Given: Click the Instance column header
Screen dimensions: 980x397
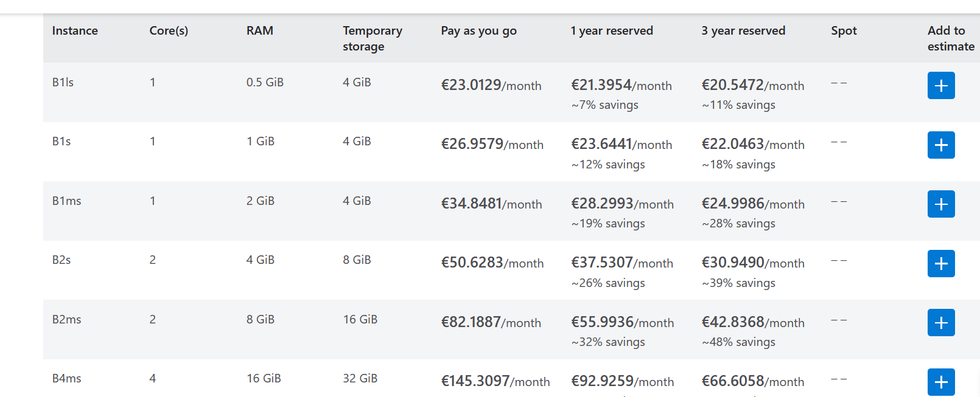Looking at the screenshot, I should click(x=75, y=31).
